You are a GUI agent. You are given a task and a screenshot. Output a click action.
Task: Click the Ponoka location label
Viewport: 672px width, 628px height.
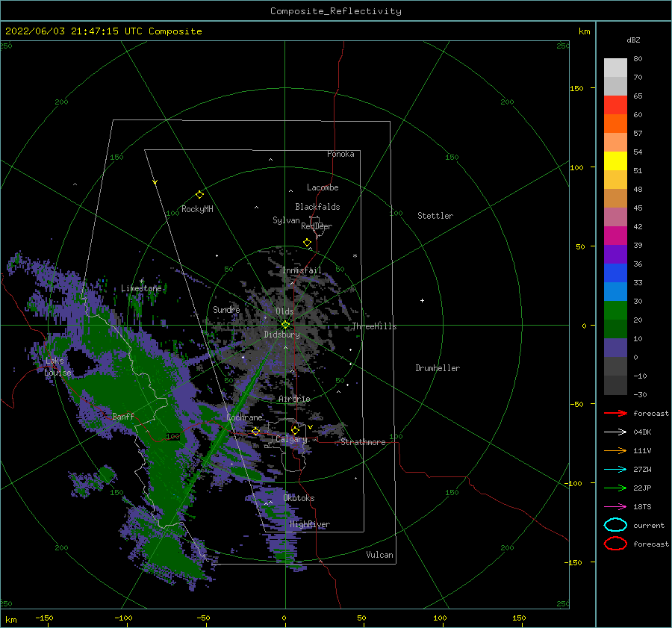click(340, 154)
